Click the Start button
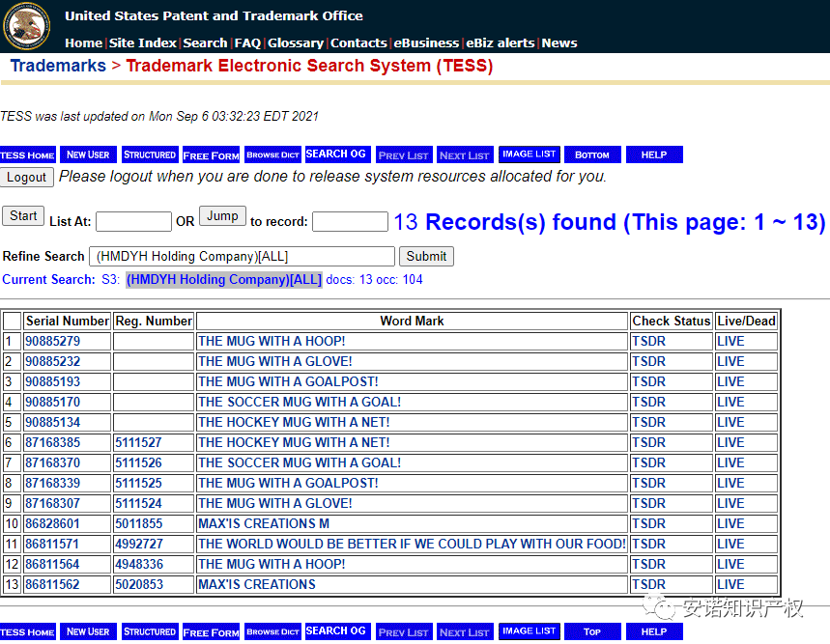830x644 pixels. [23, 215]
